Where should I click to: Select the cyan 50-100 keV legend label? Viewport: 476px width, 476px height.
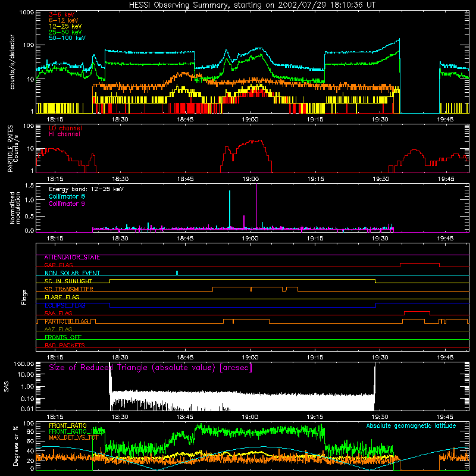[67, 38]
